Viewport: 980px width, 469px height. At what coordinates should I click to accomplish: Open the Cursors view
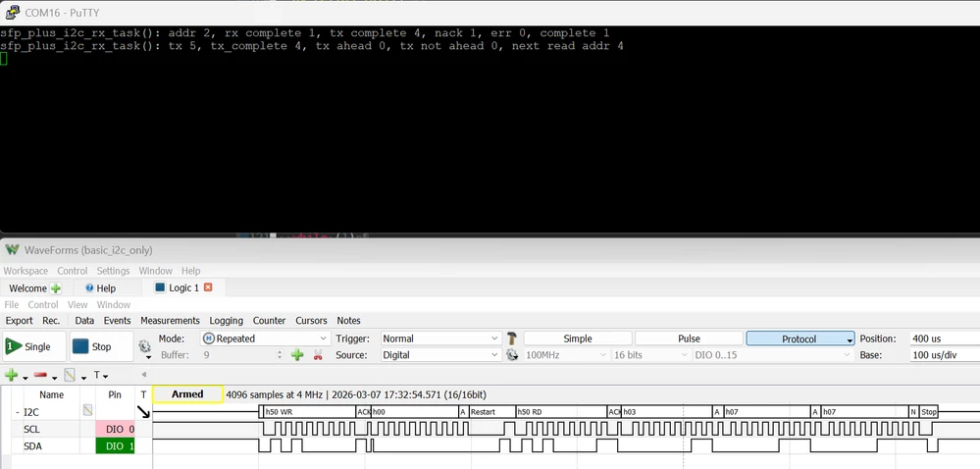pyautogui.click(x=311, y=320)
